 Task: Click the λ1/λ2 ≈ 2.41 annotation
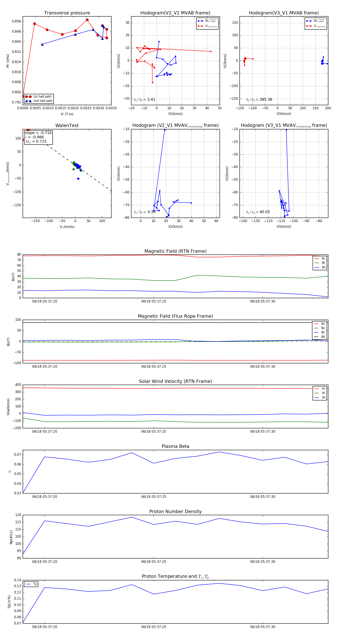click(144, 100)
